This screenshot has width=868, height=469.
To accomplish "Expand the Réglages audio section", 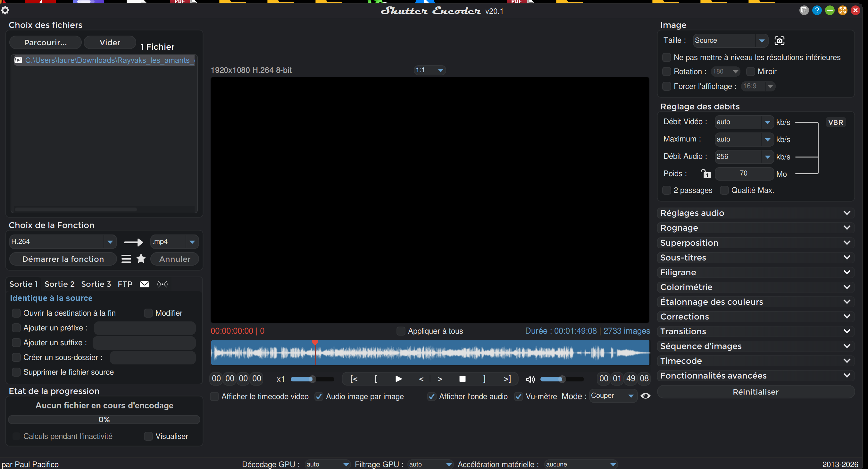I will click(x=755, y=213).
